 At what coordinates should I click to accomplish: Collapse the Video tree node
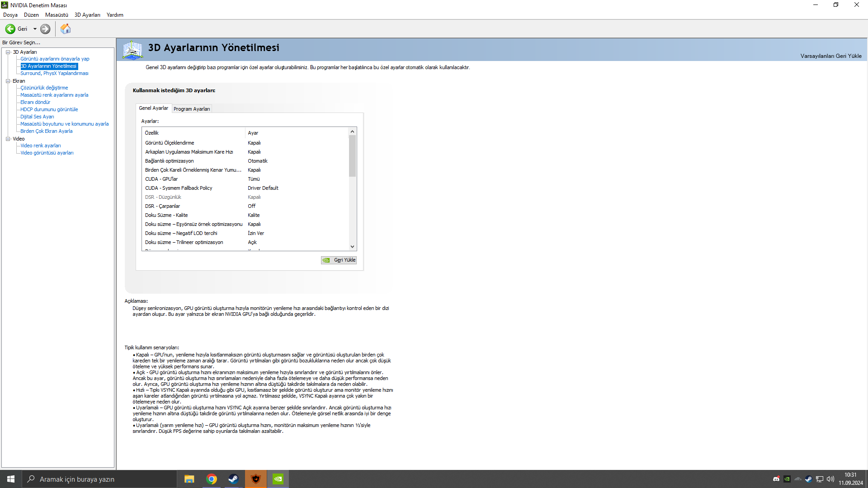8,139
